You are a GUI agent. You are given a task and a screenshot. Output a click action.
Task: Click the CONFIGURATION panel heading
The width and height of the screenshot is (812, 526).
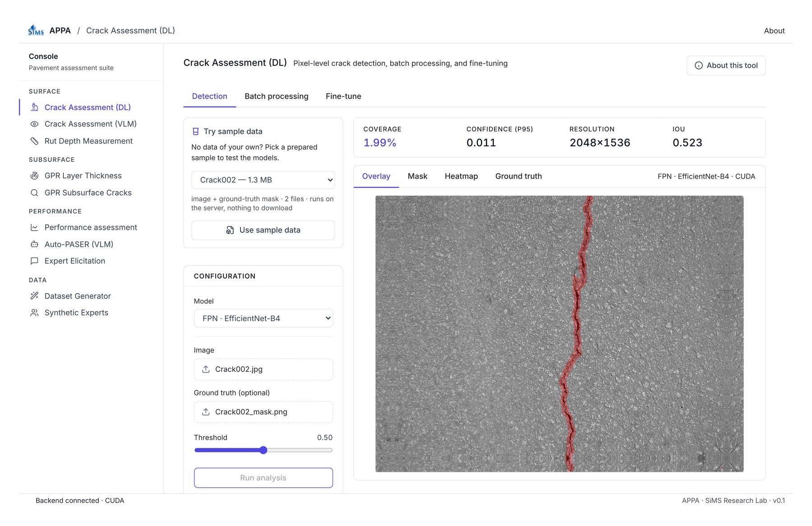225,276
